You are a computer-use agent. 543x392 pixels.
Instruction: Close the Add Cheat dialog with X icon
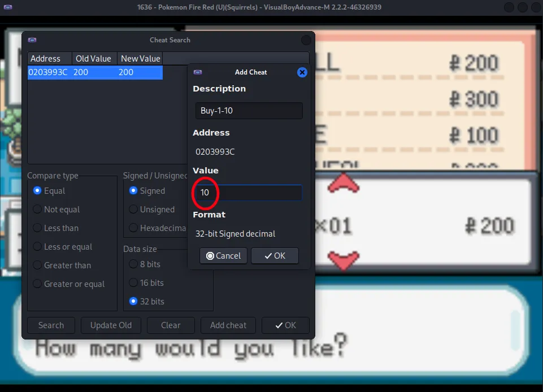[x=302, y=72]
